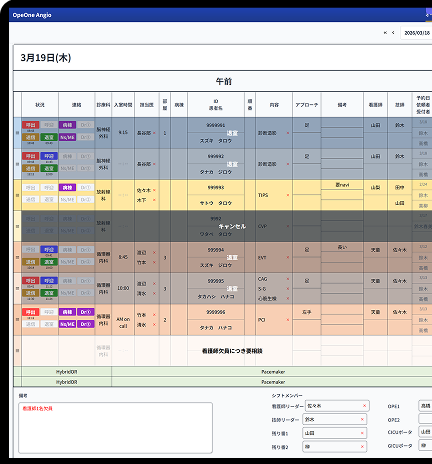Clear the 残り番1 field with red x
This screenshot has width=432, height=464.
click(362, 433)
